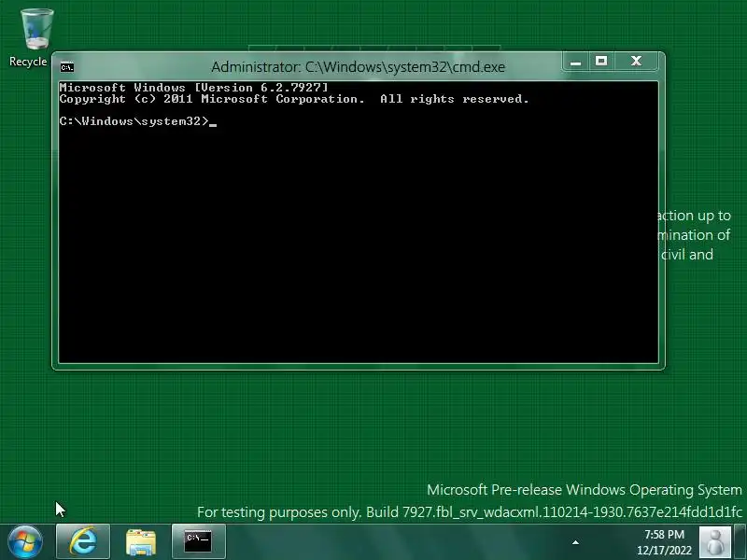747x560 pixels.
Task: Open the Start menu orb
Action: point(25,542)
